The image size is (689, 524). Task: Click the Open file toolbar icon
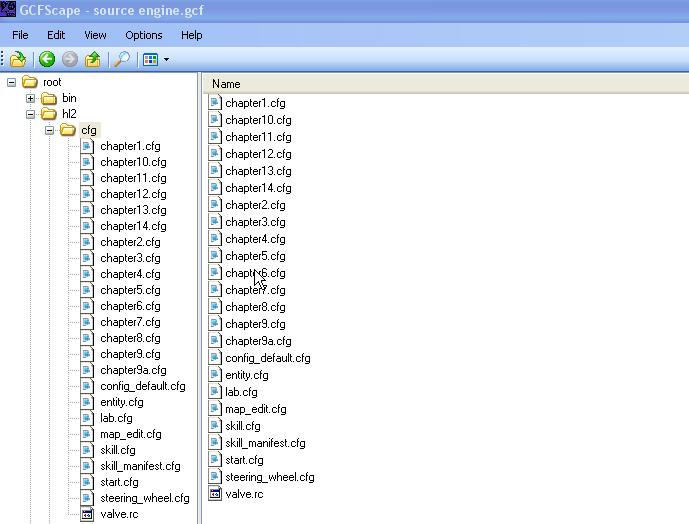pyautogui.click(x=18, y=59)
